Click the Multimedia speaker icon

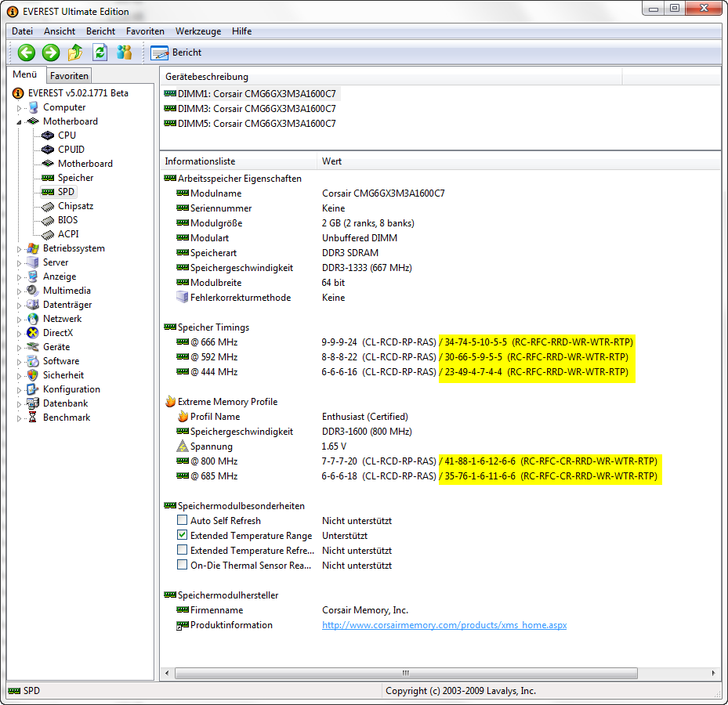click(x=32, y=291)
